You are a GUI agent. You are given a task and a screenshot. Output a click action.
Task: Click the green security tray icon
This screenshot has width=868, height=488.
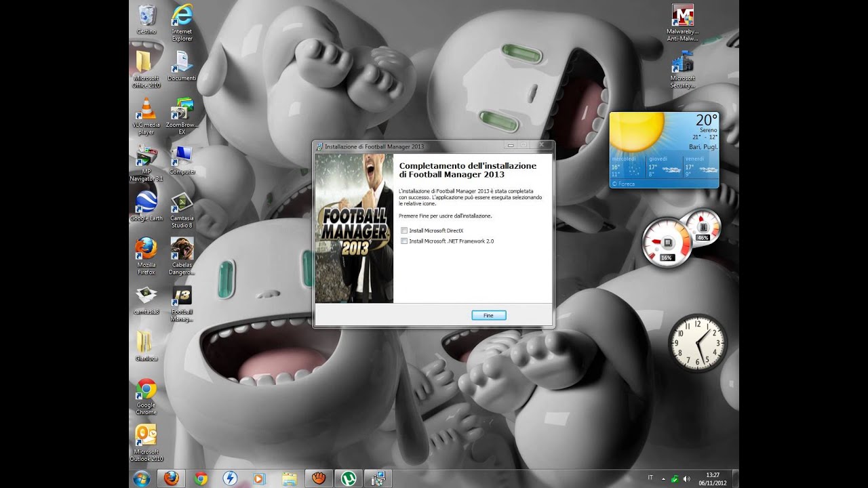[675, 479]
